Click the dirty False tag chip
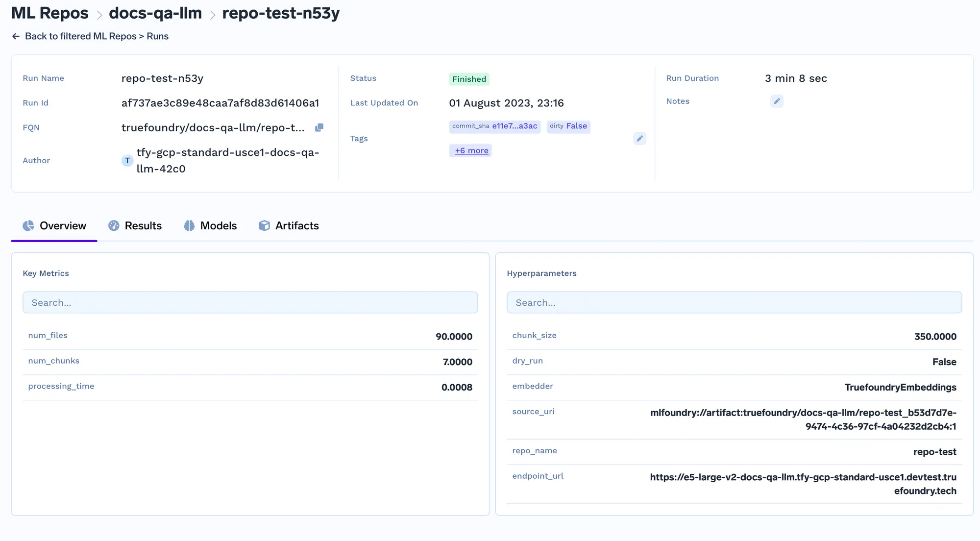The image size is (980, 541). click(568, 126)
